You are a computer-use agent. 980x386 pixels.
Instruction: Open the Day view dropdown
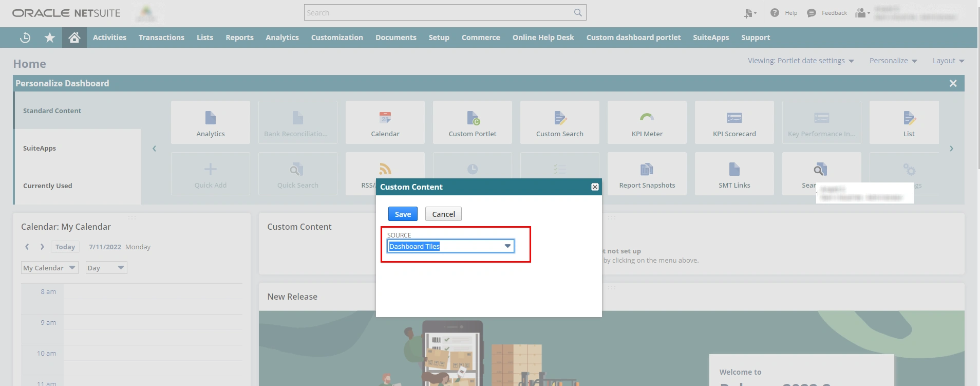coord(106,268)
